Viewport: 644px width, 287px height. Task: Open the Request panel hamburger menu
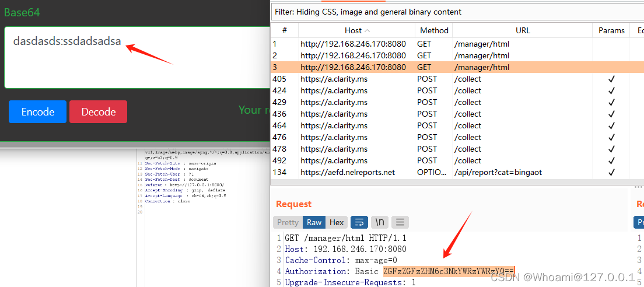[x=400, y=222]
